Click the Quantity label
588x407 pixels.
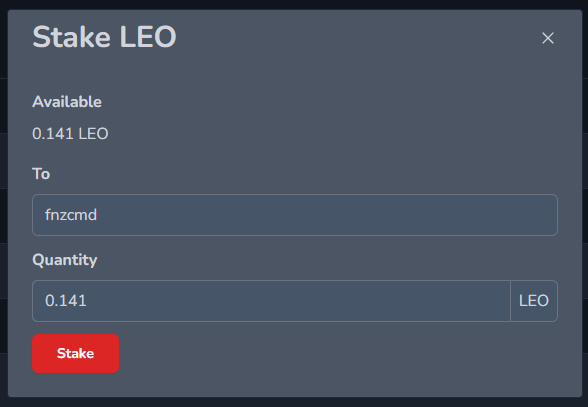click(64, 260)
